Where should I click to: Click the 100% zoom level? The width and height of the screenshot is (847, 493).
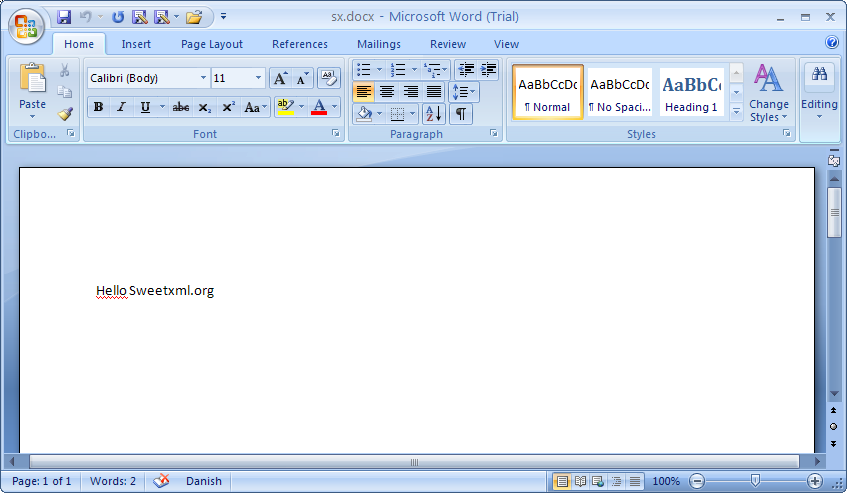pyautogui.click(x=666, y=481)
